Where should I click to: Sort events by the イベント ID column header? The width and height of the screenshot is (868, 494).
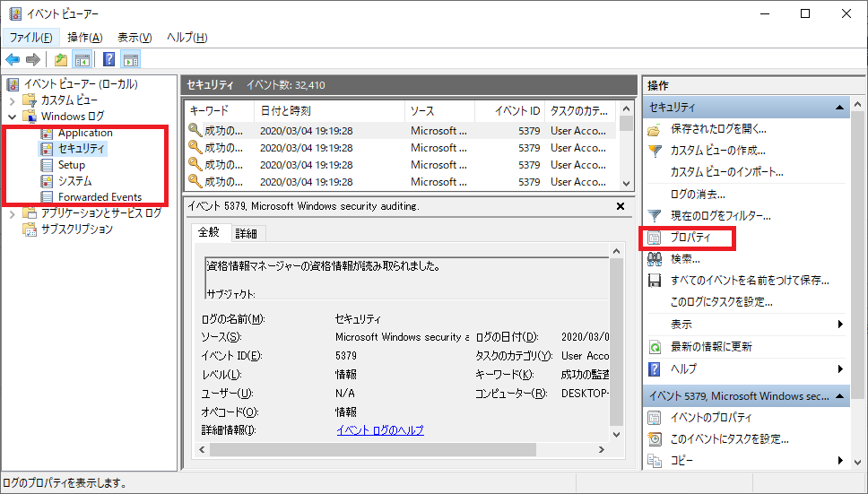(x=518, y=110)
